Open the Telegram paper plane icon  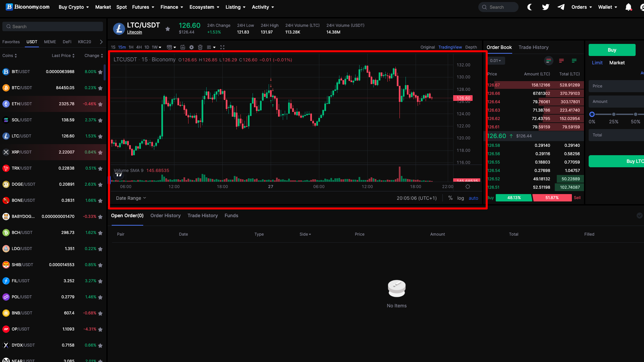tap(561, 7)
